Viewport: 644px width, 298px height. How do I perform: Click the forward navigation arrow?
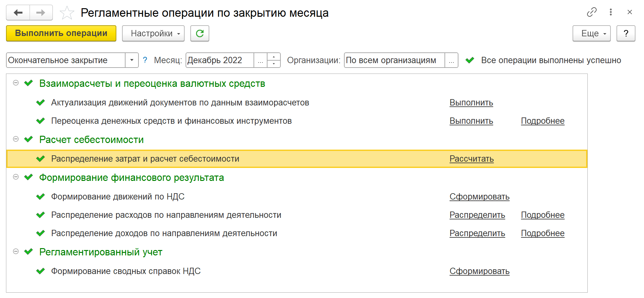point(41,13)
